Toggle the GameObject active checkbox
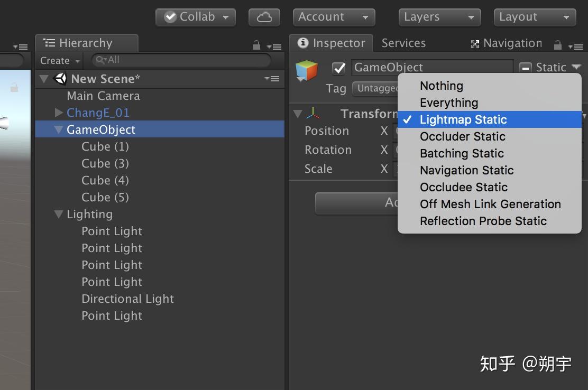The height and width of the screenshot is (390, 588). tap(338, 68)
